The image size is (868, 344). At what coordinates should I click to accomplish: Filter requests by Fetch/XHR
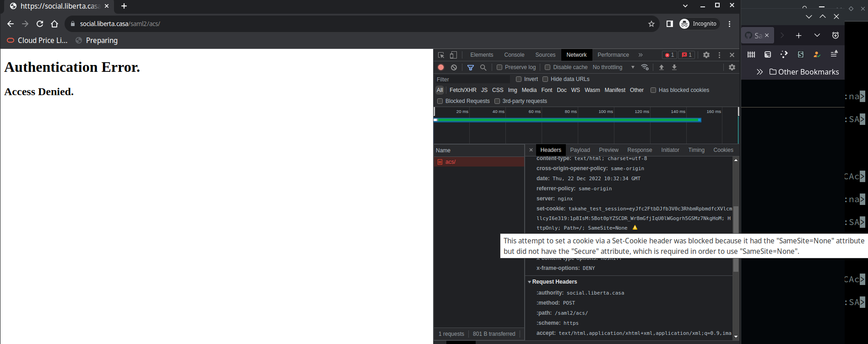click(x=463, y=90)
